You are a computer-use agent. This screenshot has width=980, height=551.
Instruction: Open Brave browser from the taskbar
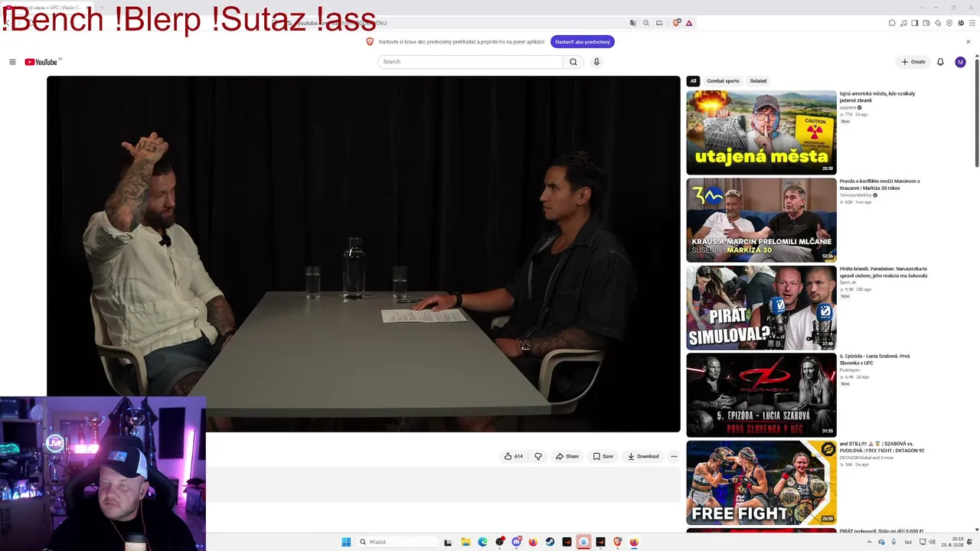click(617, 542)
